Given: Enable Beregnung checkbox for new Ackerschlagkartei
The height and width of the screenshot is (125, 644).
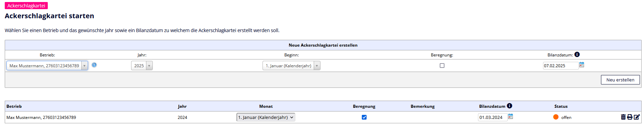Looking at the screenshot, I should 442,66.
